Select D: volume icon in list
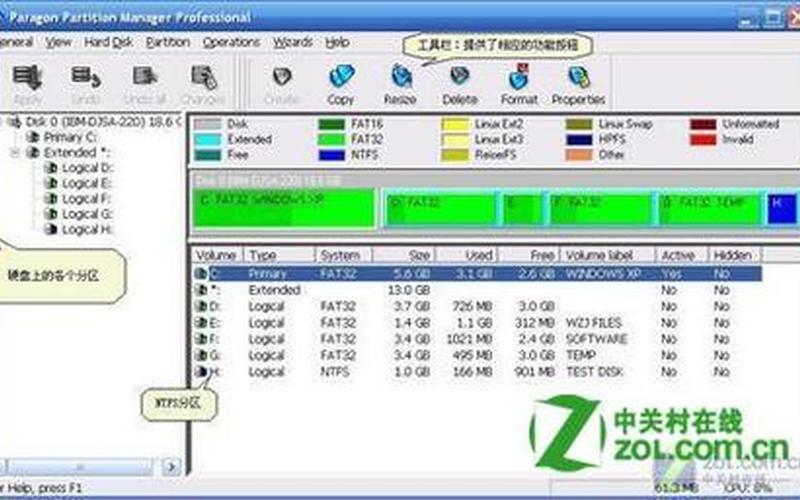The height and width of the screenshot is (500, 800). coord(201,307)
